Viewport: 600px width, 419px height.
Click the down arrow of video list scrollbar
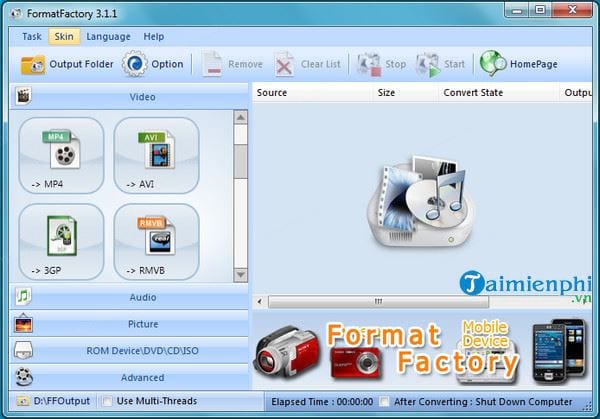point(240,274)
